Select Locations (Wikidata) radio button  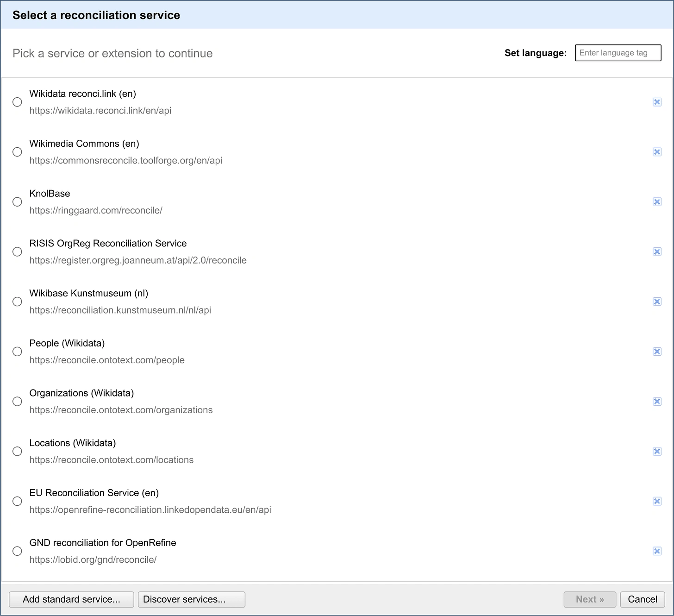tap(17, 451)
